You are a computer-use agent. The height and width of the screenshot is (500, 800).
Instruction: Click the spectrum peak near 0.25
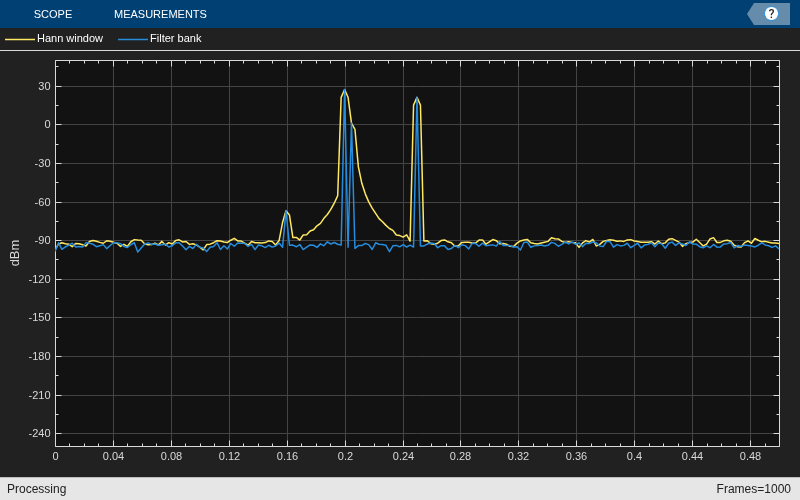(417, 98)
